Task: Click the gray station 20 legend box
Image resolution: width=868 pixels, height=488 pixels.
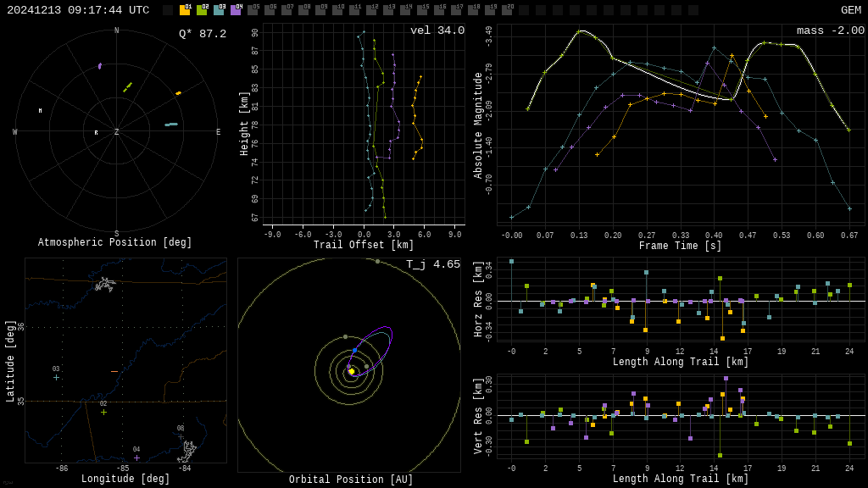Action: [x=507, y=10]
